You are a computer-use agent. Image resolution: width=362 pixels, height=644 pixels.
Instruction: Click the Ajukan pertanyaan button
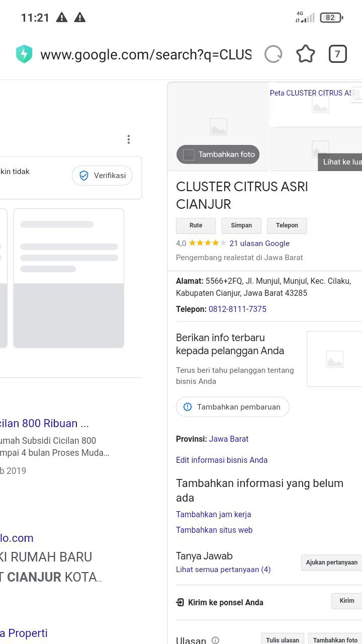point(332,562)
